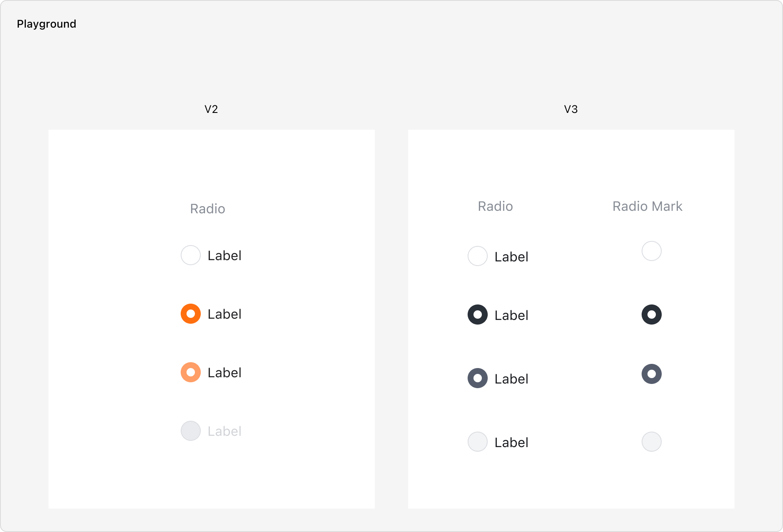783x532 pixels.
Task: Click the pale gray bottom radio beside Label in V3
Action: pyautogui.click(x=478, y=442)
